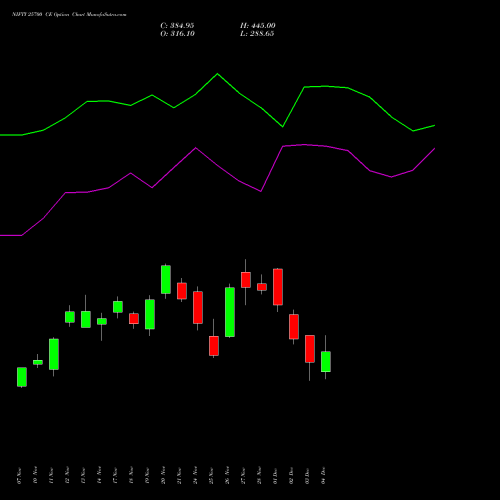
Task: Select the 28 Nov date label
Action: tap(259, 475)
